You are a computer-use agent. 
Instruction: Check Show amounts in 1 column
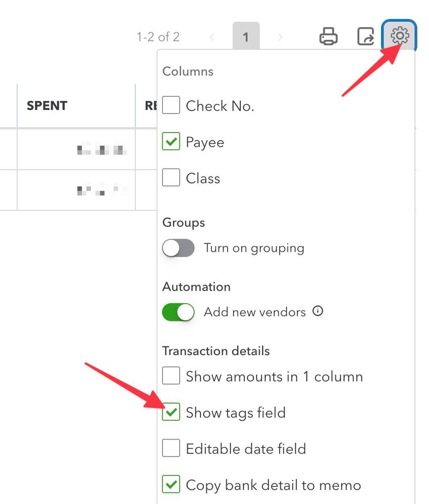coord(171,376)
